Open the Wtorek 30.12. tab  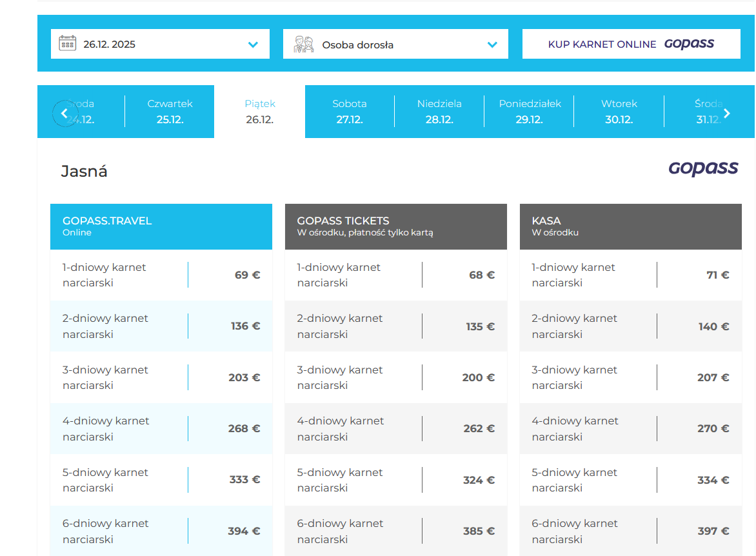tap(619, 112)
